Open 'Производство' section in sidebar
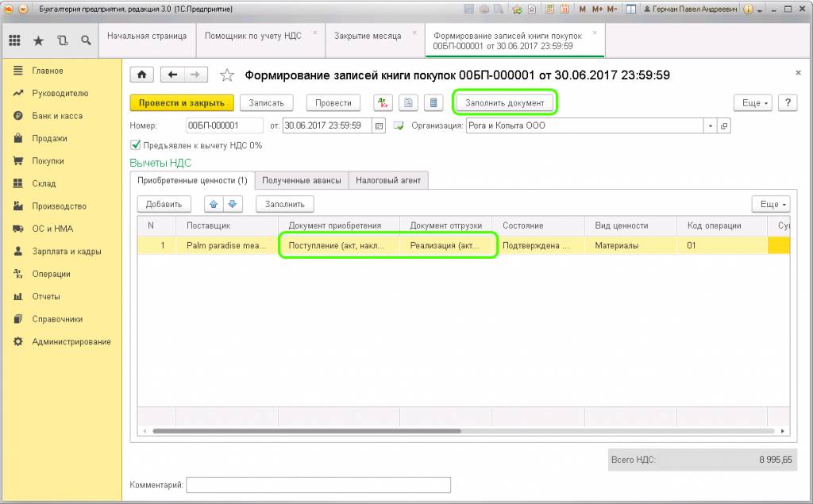The image size is (813, 504). pyautogui.click(x=61, y=206)
